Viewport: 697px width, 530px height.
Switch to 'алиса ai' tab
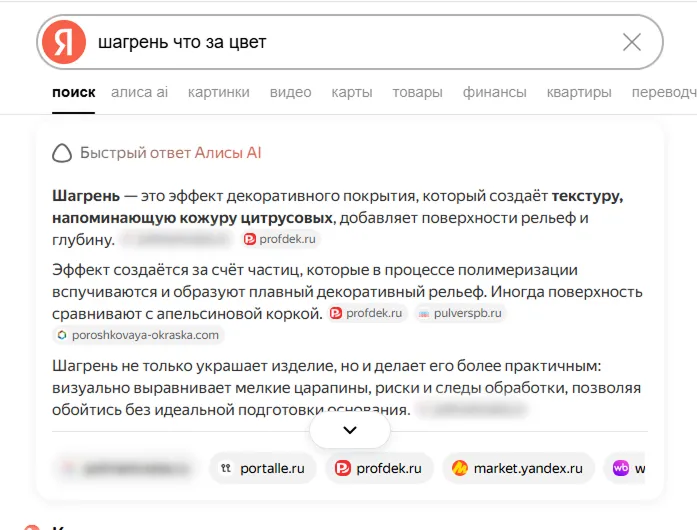pos(140,92)
